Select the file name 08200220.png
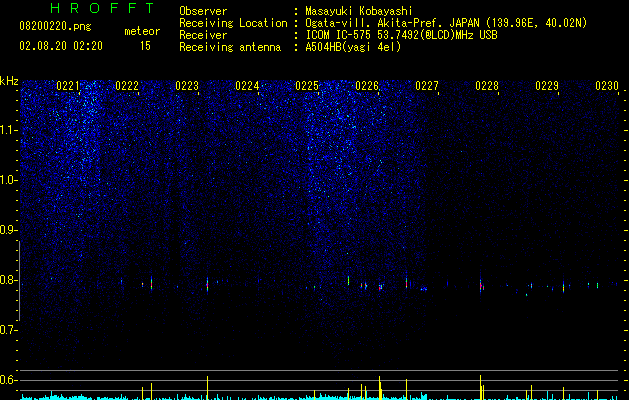629x400 pixels. (55, 27)
